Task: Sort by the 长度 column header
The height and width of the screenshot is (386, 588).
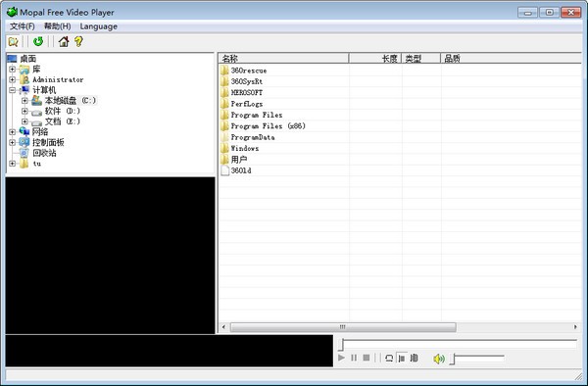Action: (375, 59)
